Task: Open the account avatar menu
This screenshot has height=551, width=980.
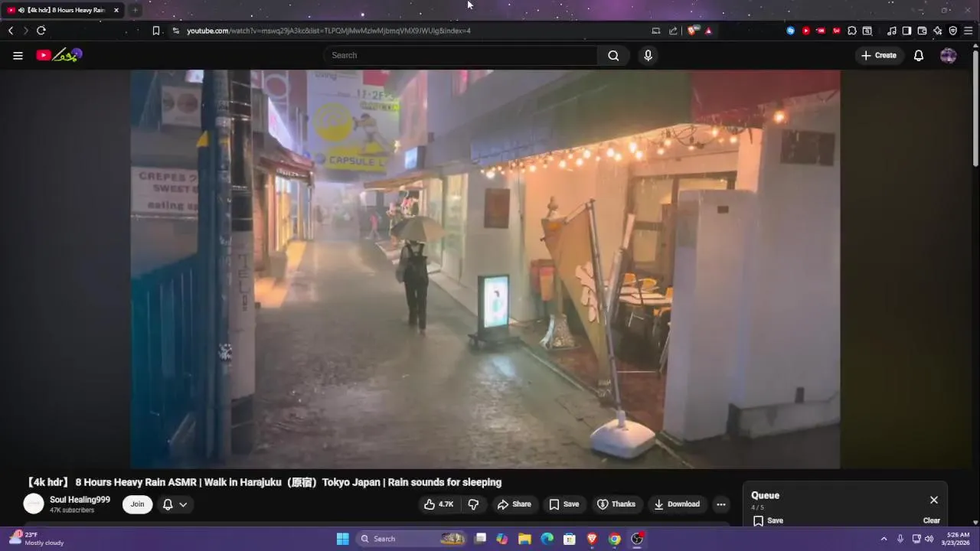Action: [948, 55]
